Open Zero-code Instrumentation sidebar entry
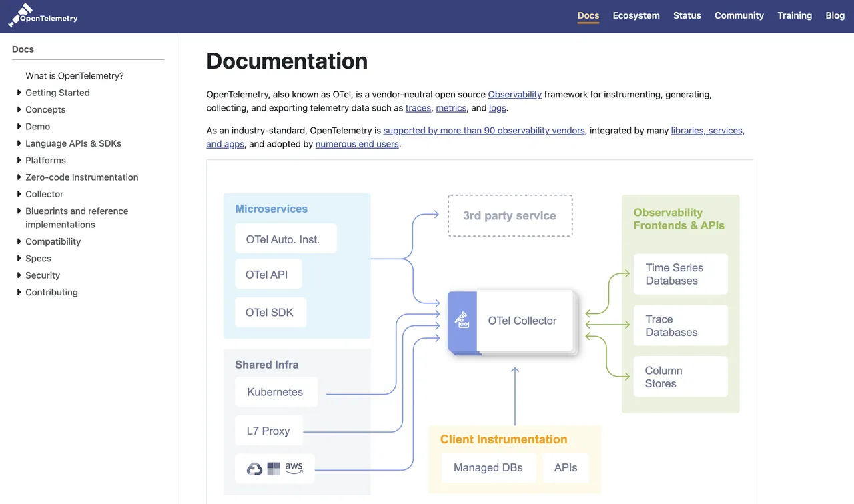This screenshot has height=504, width=854. point(82,177)
